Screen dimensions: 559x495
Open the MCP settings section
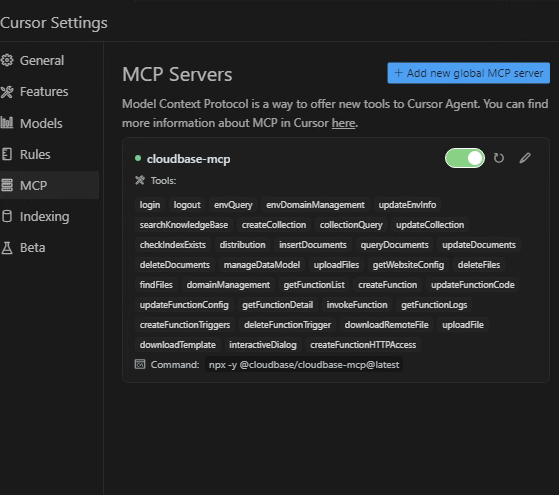point(50,185)
